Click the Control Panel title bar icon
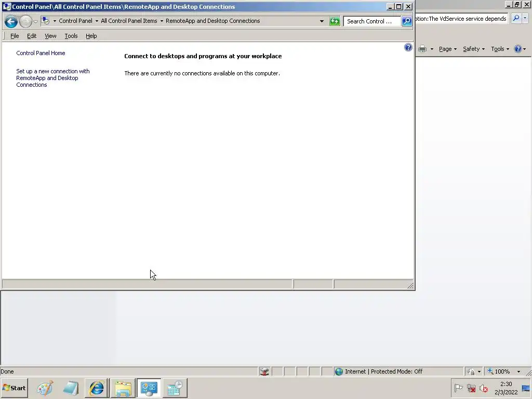532x399 pixels. click(6, 6)
